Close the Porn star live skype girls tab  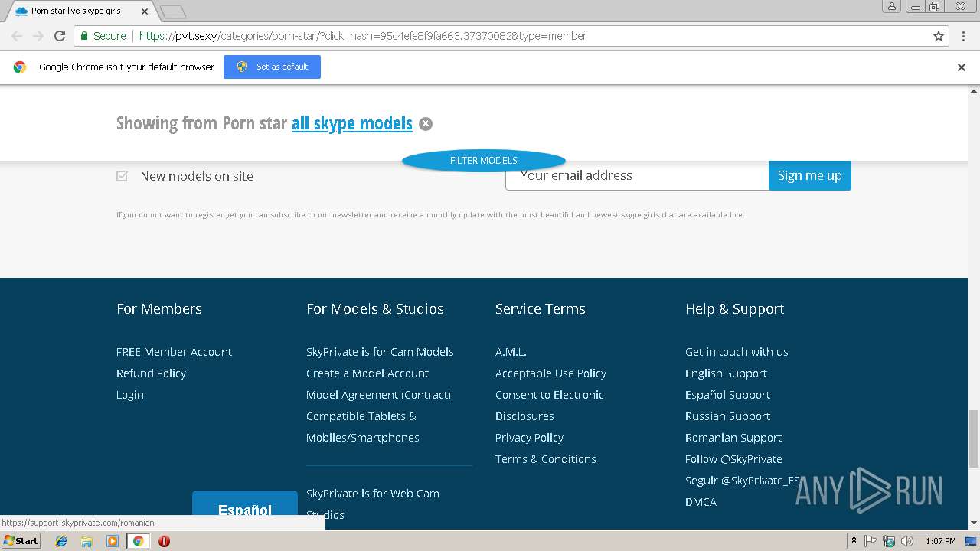click(x=145, y=11)
